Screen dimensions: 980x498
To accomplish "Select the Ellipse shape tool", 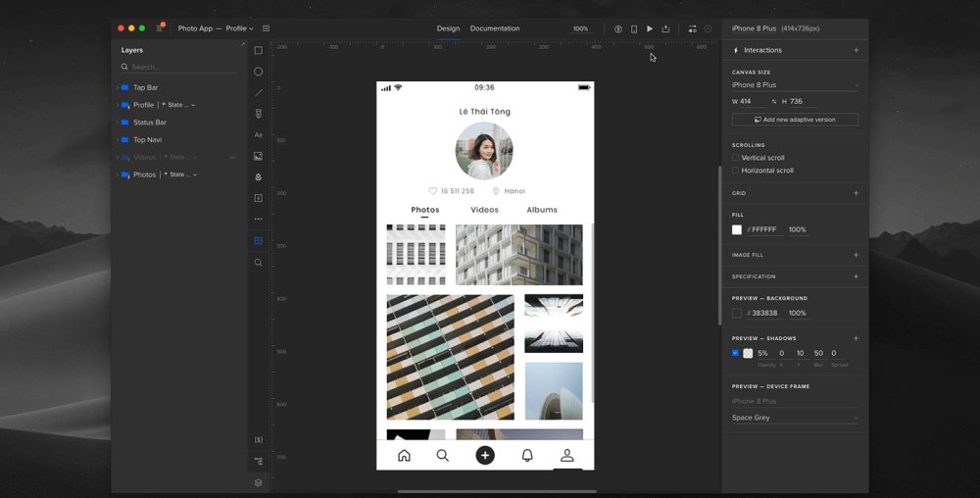I will 258,72.
